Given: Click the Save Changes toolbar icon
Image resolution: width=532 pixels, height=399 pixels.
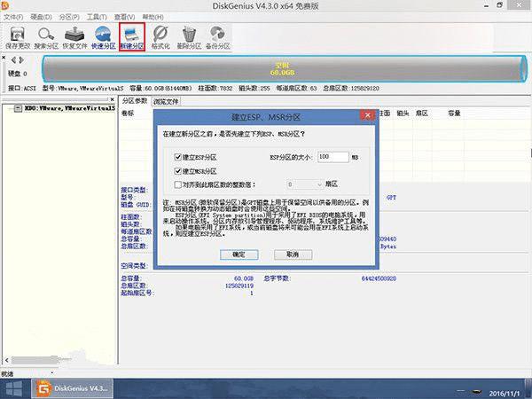Looking at the screenshot, I should [x=18, y=37].
